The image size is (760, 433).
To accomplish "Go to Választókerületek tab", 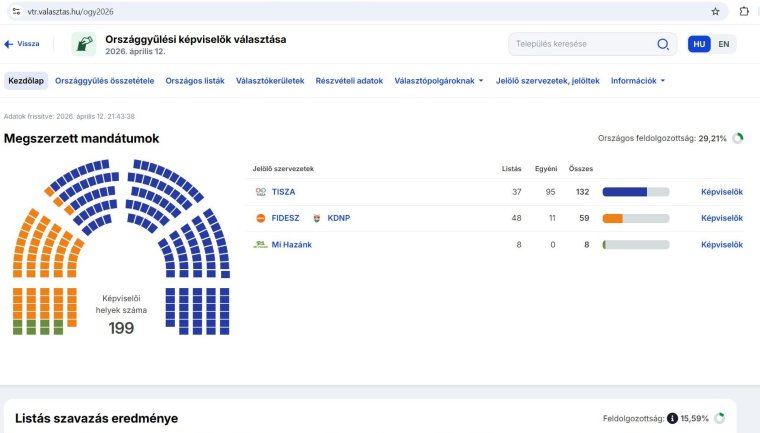I will (x=270, y=81).
